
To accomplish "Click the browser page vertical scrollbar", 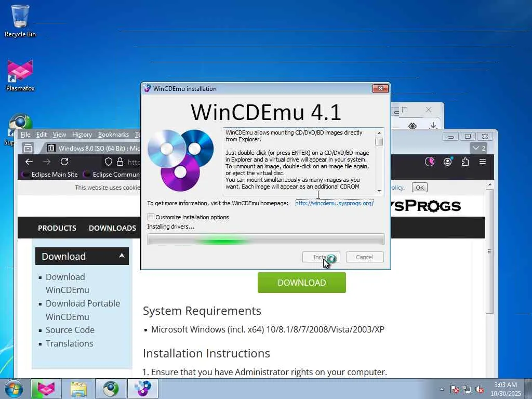I will click(489, 251).
